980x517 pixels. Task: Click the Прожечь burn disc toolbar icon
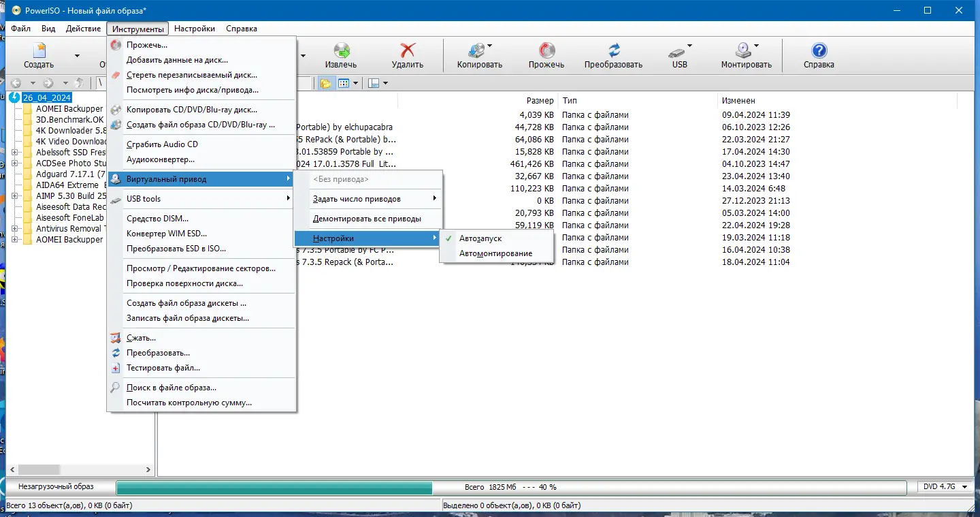[x=546, y=50]
